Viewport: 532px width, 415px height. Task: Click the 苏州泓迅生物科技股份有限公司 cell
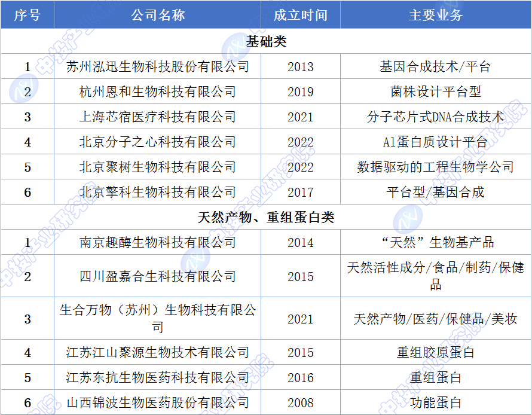point(158,66)
